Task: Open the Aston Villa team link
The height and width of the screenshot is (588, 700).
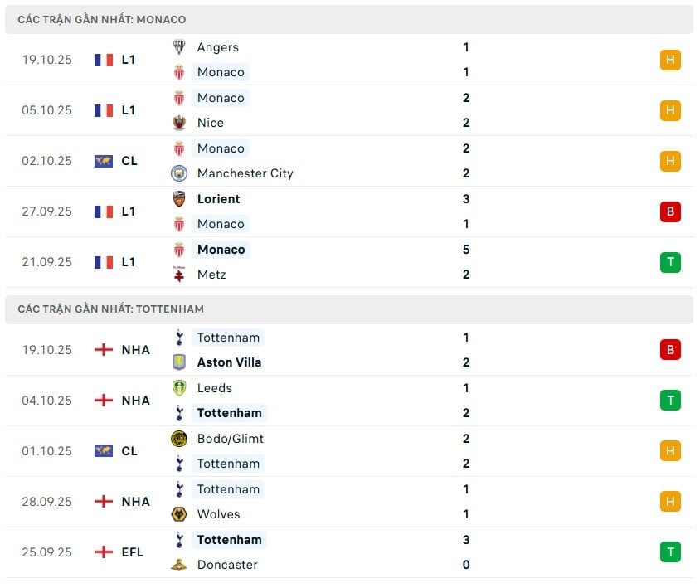Action: tap(229, 362)
